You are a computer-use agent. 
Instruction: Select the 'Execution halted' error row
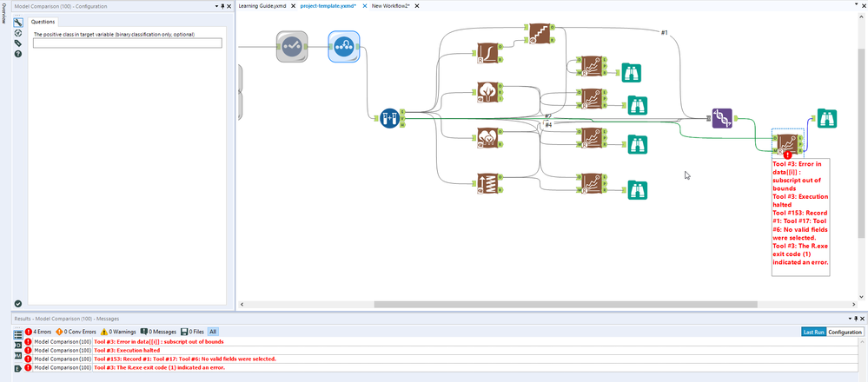click(443, 351)
